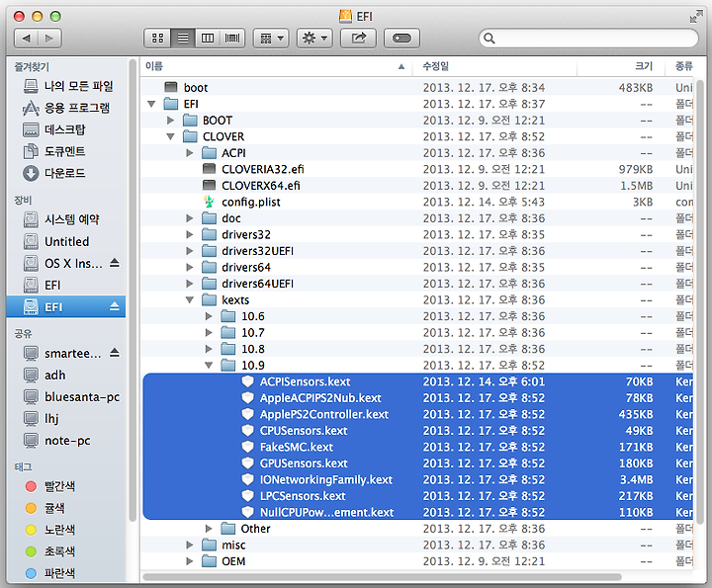Select the boot file icon
Viewport: 712px width, 588px height.
[x=171, y=87]
